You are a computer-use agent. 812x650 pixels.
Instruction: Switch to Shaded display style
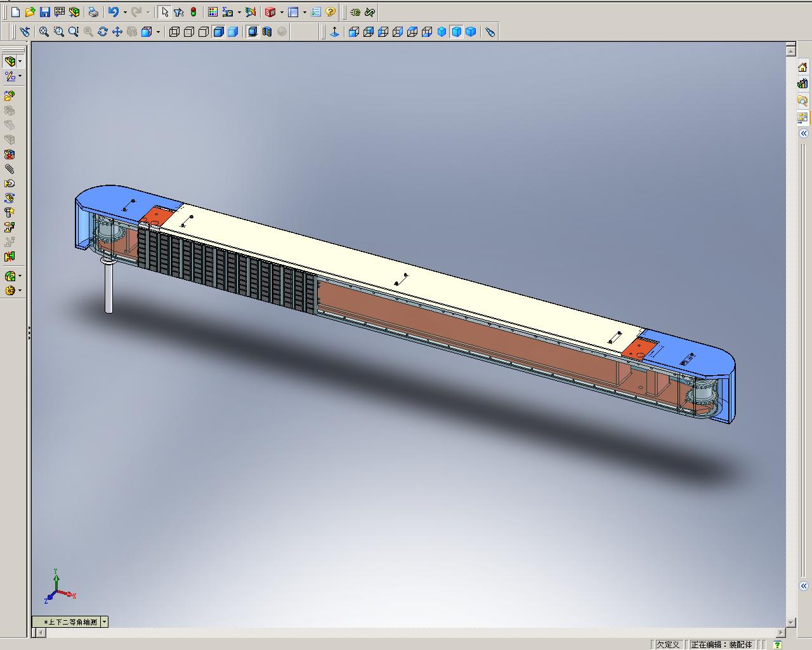(x=233, y=32)
